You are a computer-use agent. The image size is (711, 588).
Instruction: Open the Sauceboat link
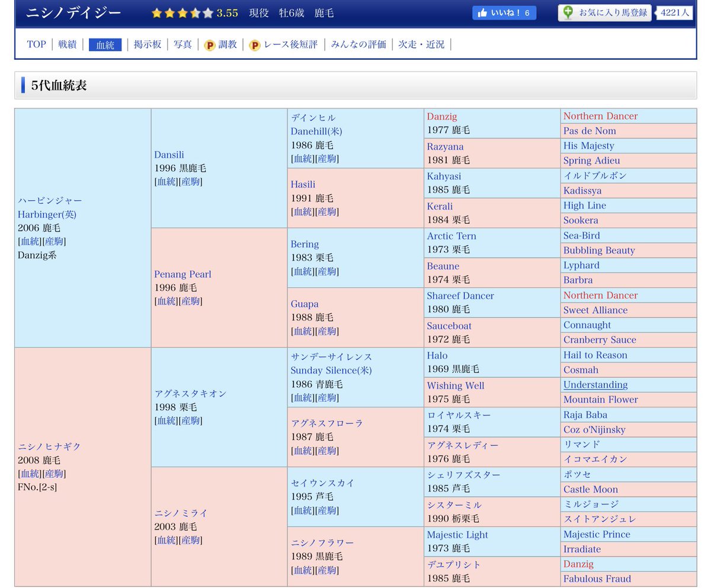coord(450,326)
